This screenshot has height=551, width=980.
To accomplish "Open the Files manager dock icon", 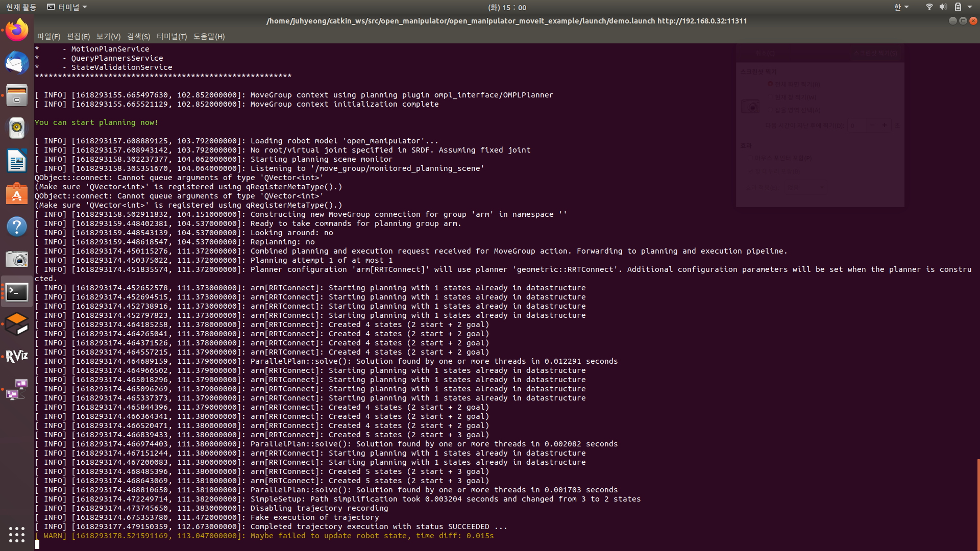I will [x=17, y=95].
